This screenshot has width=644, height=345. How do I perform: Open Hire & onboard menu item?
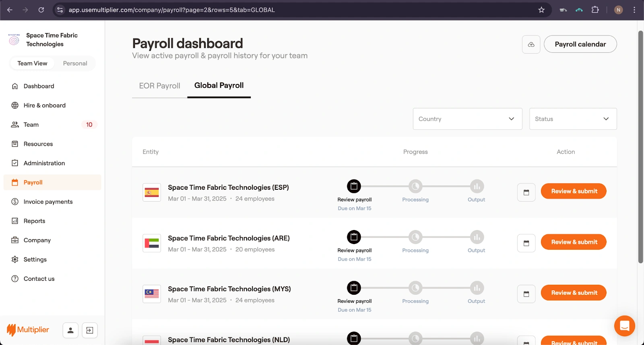52,105
